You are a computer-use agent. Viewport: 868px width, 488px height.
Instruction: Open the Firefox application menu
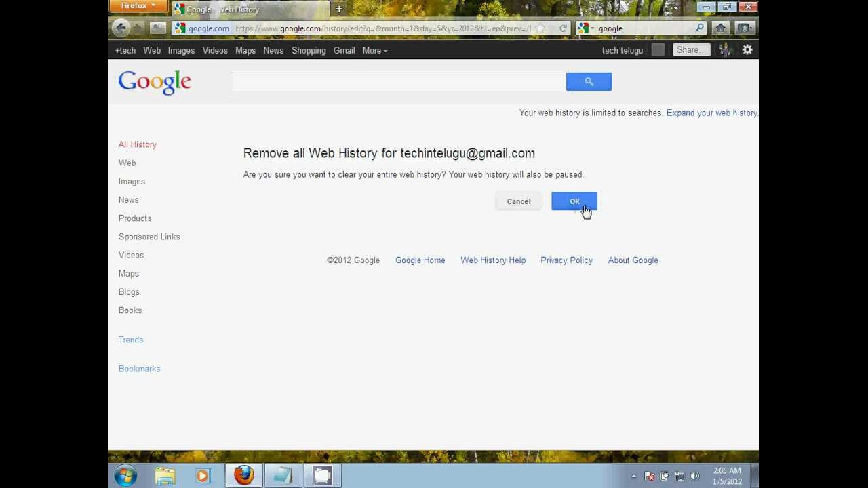[x=138, y=6]
